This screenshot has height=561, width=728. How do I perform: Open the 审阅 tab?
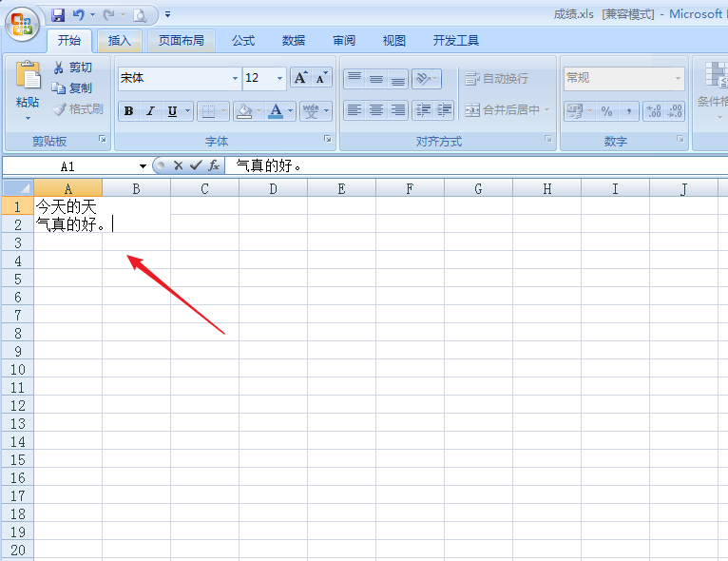344,41
